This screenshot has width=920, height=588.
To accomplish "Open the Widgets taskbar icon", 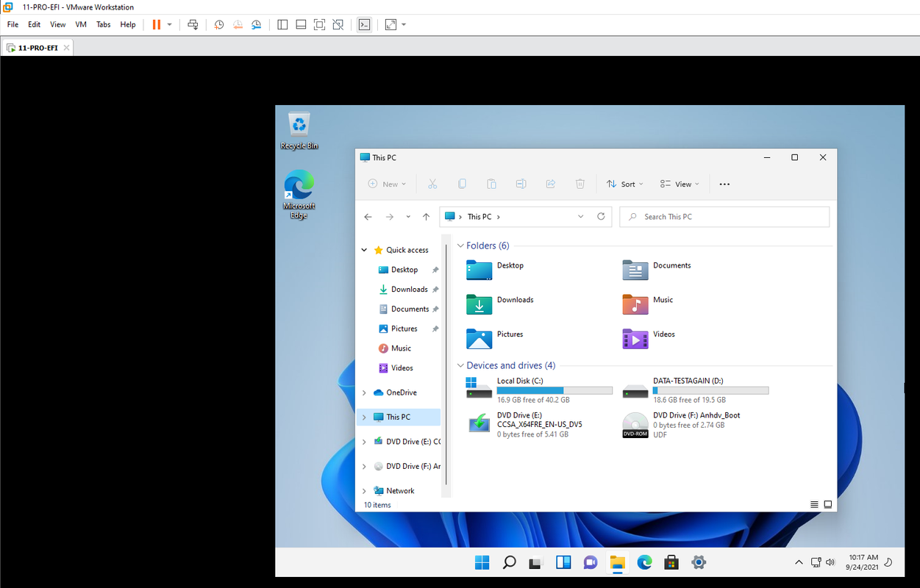I will (563, 562).
